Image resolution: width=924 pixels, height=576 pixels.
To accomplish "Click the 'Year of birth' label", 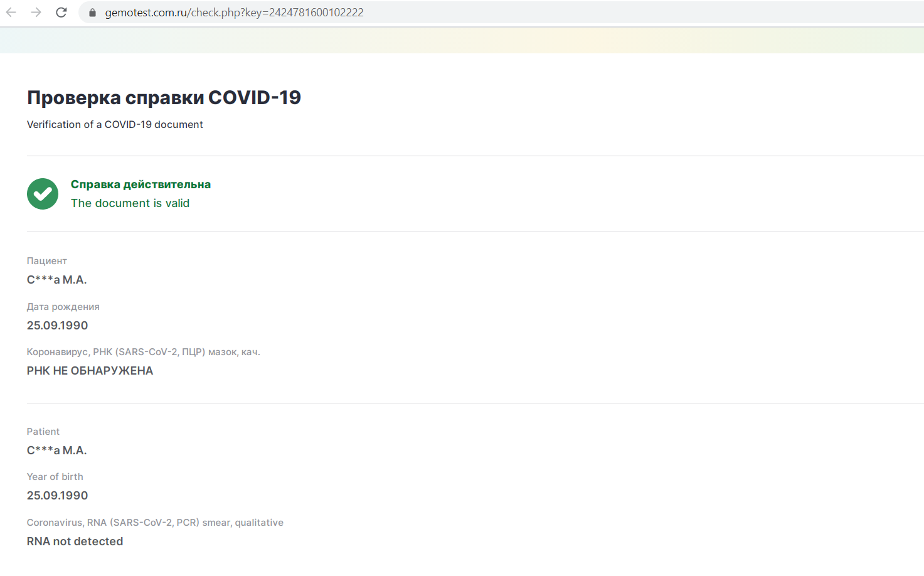I will [x=55, y=477].
